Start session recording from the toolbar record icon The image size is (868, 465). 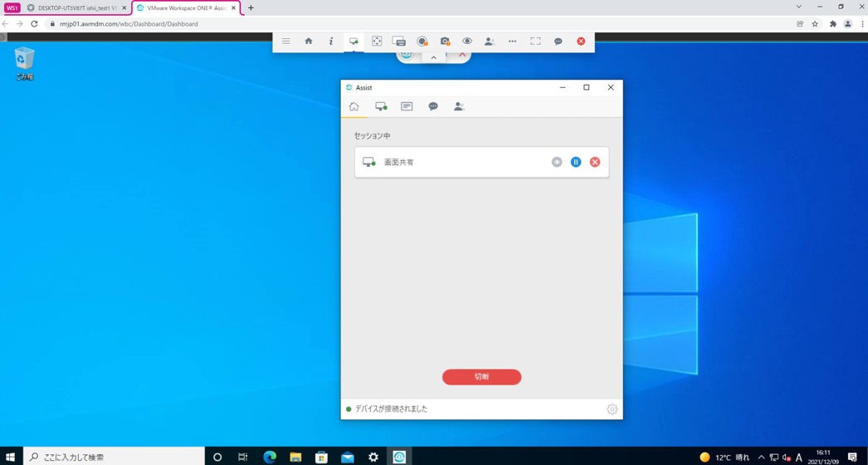tap(422, 41)
